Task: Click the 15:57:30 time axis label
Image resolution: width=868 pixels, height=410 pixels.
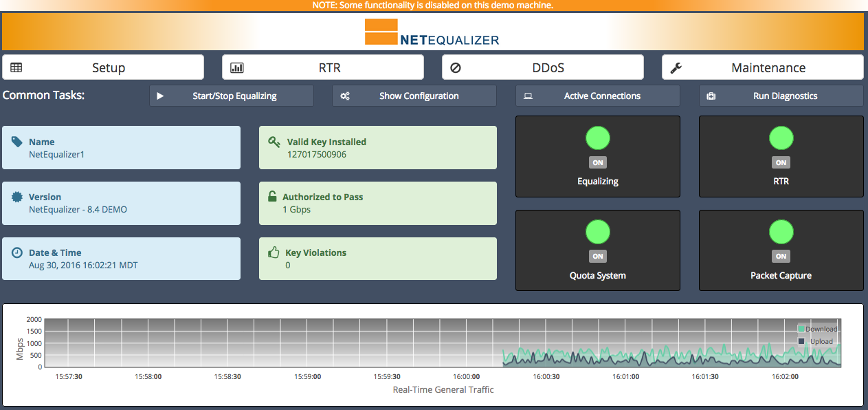Action: pos(69,377)
